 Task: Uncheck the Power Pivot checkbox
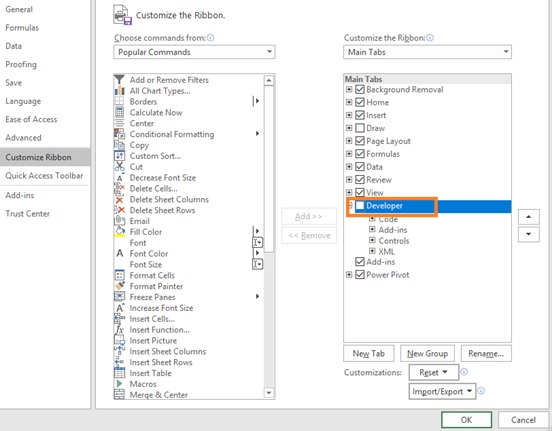pyautogui.click(x=359, y=274)
